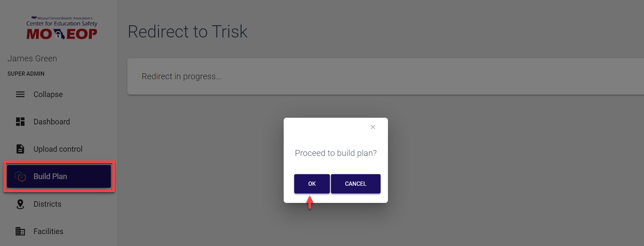Viewport: 644px width, 246px height.
Task: Cancel the build plan prompt
Action: pos(355,184)
